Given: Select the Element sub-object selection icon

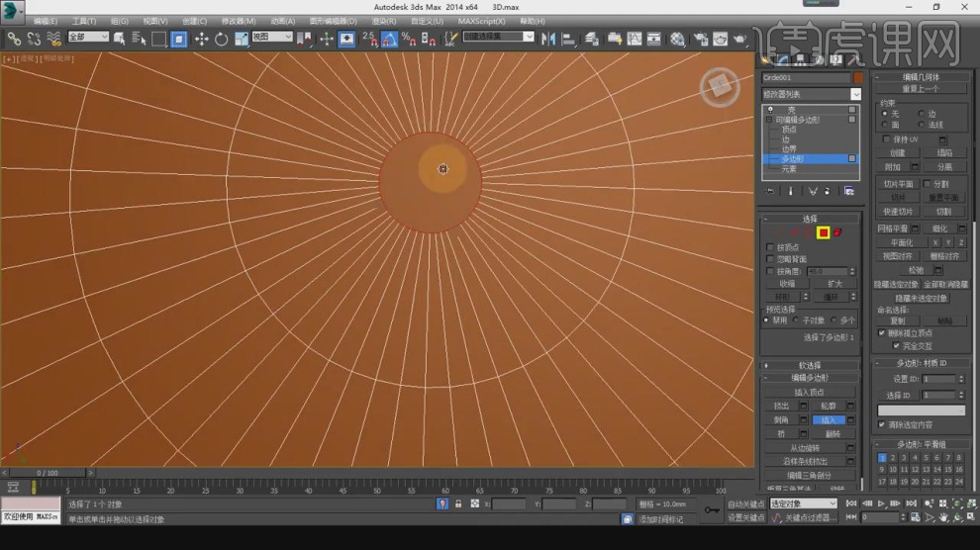Looking at the screenshot, I should [837, 232].
